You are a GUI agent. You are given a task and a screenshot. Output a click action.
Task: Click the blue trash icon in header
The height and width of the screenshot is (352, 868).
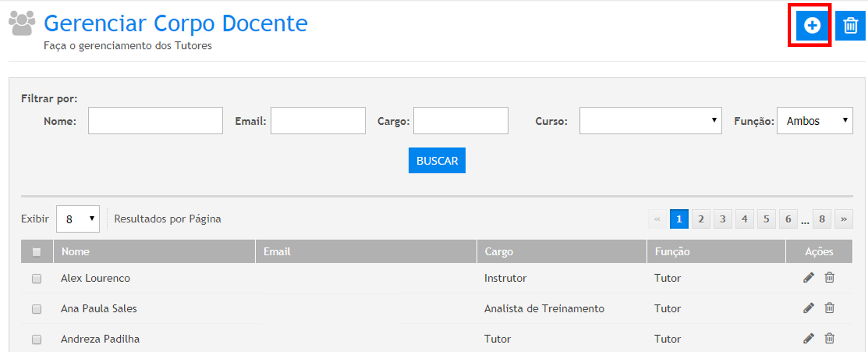[850, 25]
